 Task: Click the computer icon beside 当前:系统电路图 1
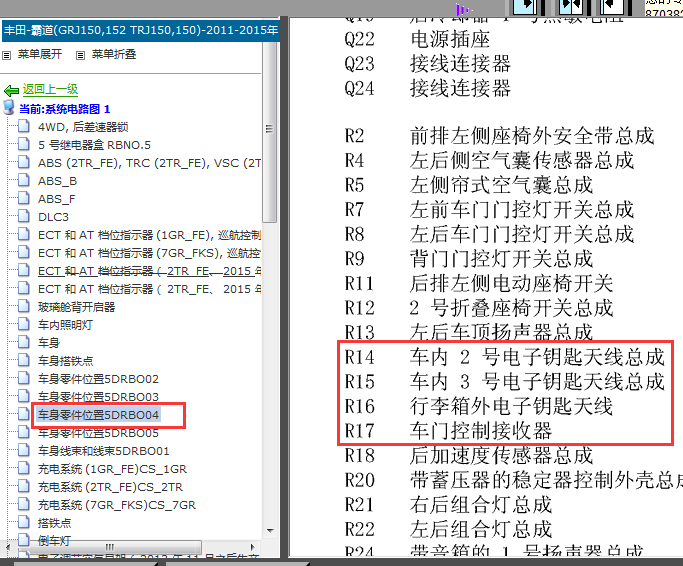[9, 108]
